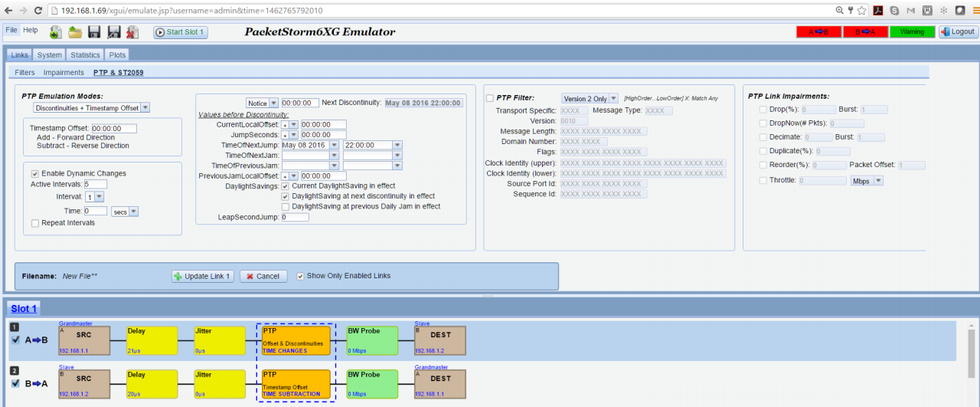Click the Update Link 1 button

point(203,276)
